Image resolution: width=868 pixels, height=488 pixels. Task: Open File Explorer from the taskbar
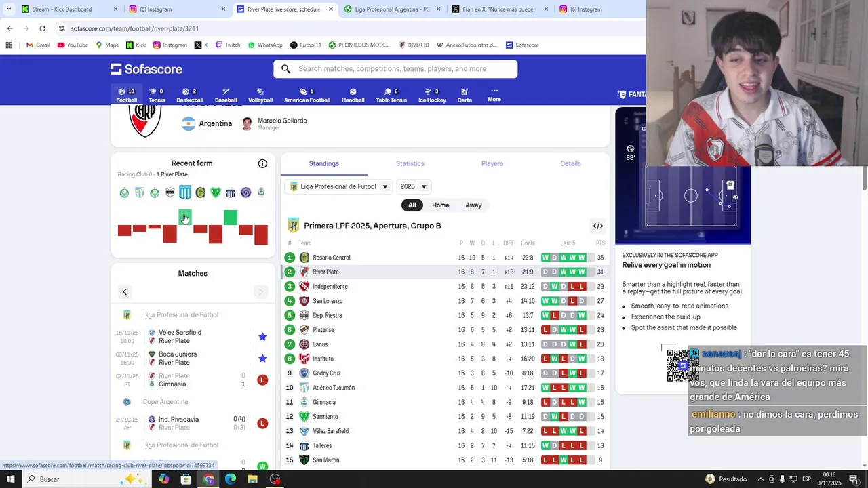[252, 479]
